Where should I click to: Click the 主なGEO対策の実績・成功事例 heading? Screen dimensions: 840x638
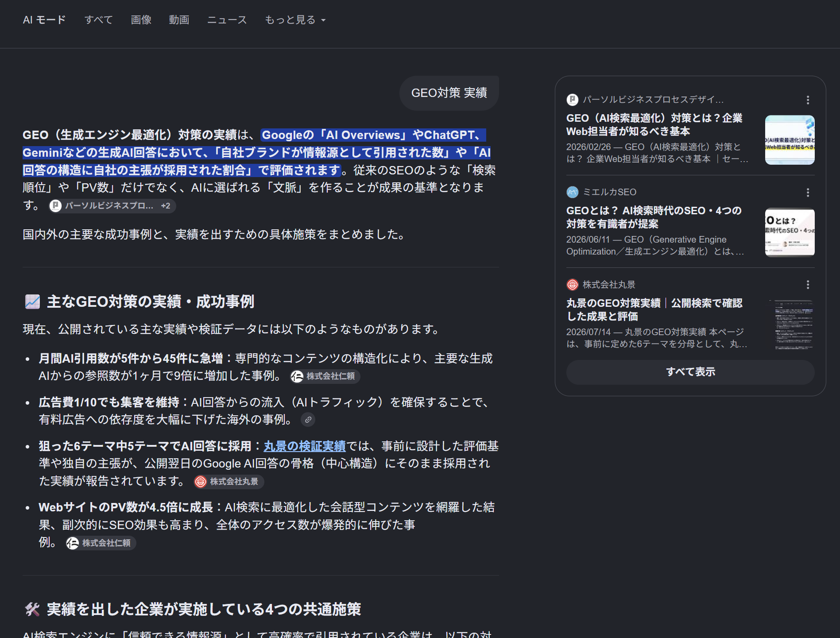151,302
